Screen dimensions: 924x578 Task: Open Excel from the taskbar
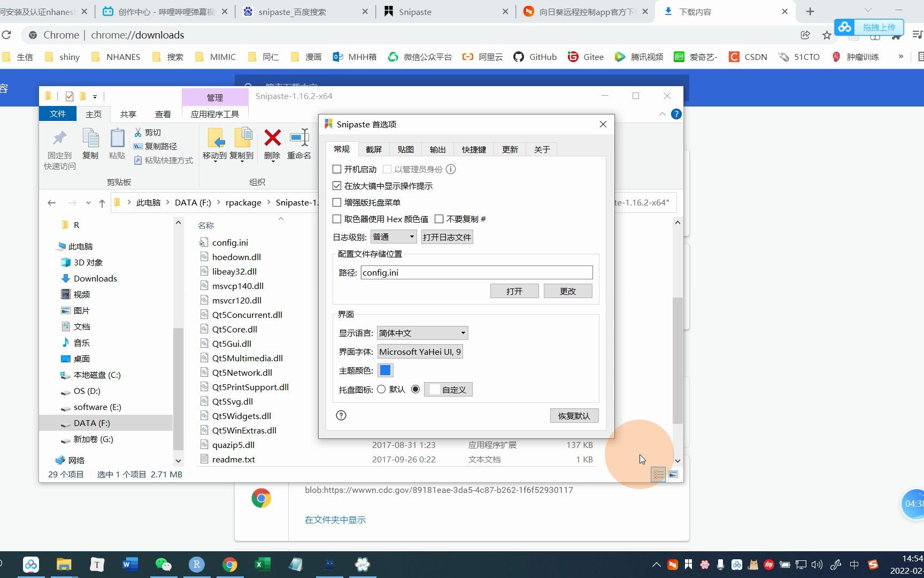(262, 564)
